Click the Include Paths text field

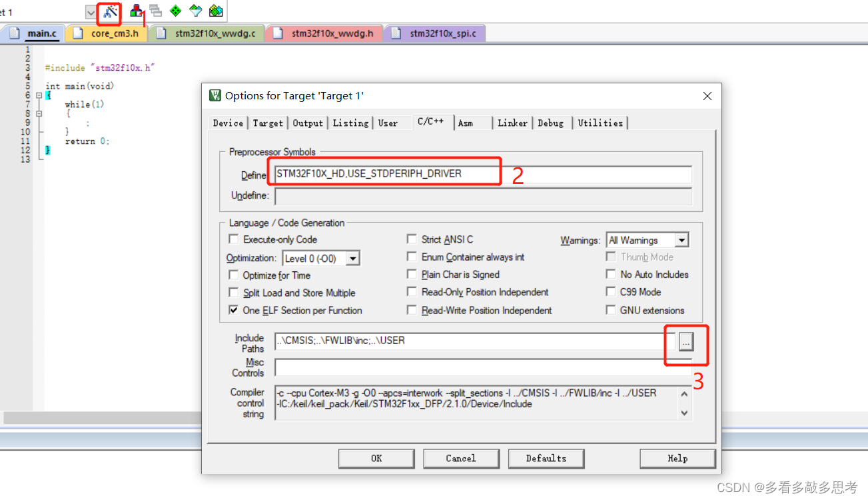(x=475, y=341)
